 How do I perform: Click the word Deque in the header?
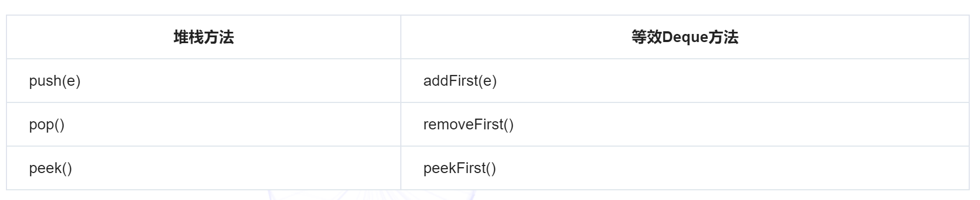click(x=685, y=37)
